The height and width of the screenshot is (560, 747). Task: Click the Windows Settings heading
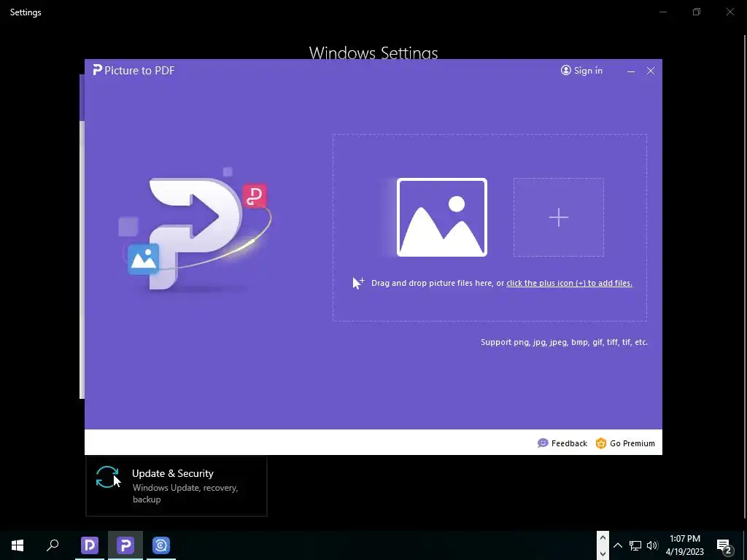pyautogui.click(x=373, y=52)
